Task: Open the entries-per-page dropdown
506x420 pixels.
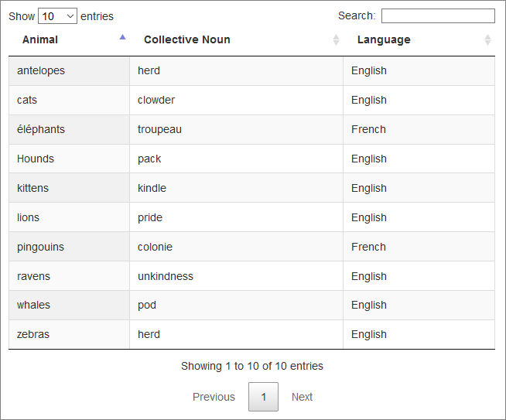Action: [57, 16]
